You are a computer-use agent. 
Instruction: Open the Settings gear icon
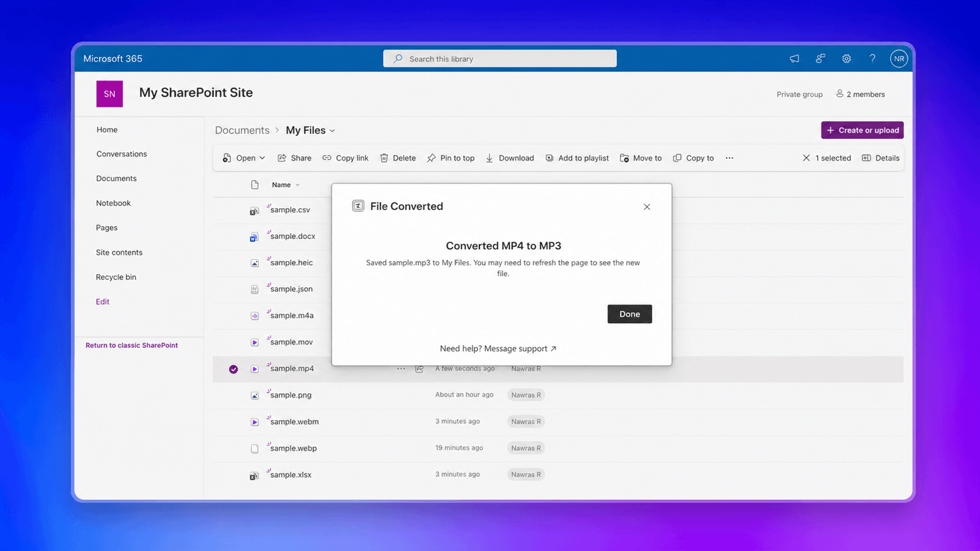847,59
